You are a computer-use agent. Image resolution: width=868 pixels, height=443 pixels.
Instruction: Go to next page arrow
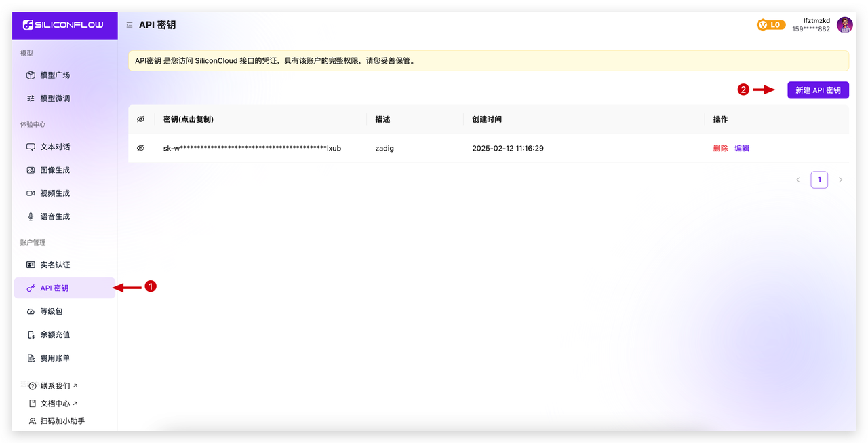click(840, 180)
